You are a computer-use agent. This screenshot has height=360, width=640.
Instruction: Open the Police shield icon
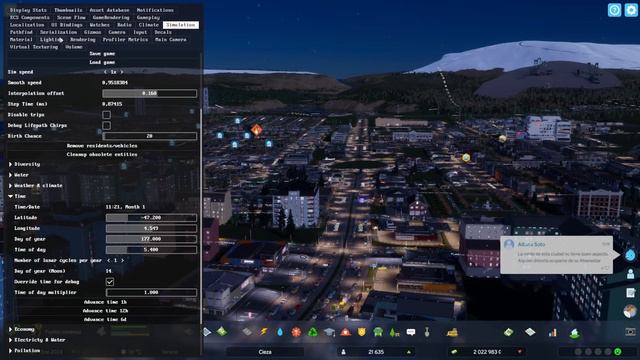click(x=362, y=332)
